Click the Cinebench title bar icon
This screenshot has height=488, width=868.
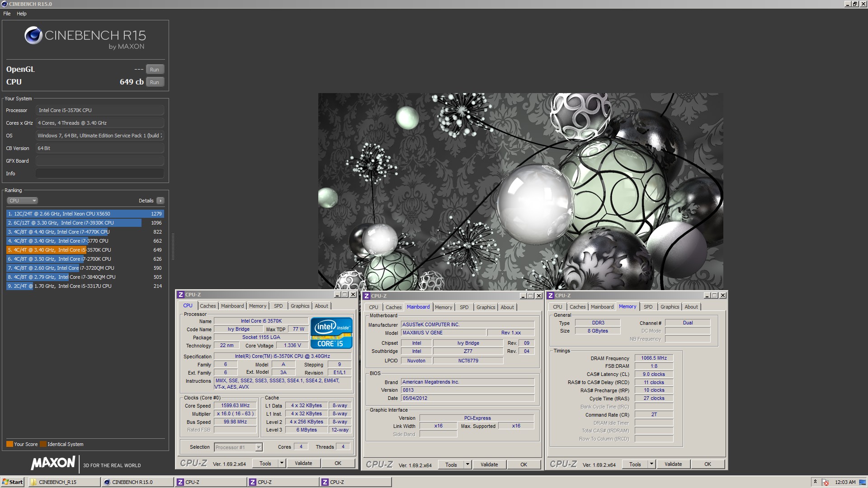(4, 4)
